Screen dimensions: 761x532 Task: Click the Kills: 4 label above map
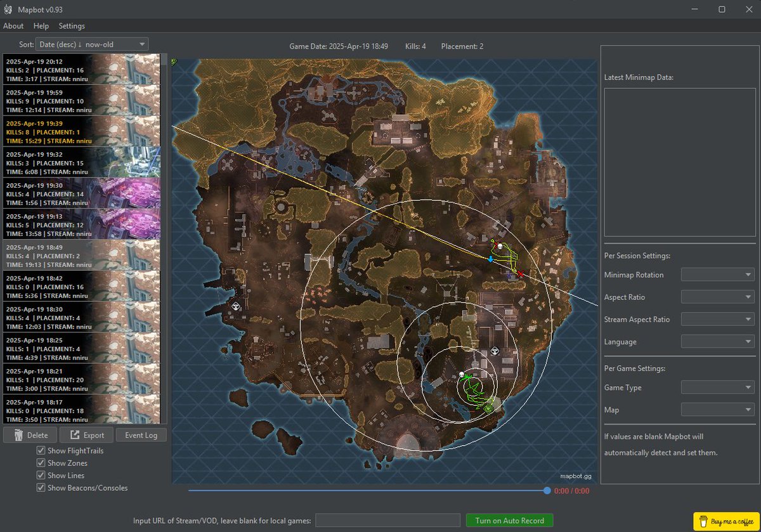coord(415,46)
